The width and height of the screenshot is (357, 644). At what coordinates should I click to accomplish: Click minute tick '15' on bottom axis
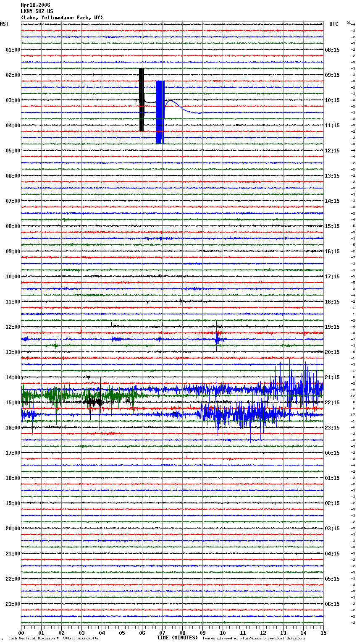pos(323,632)
